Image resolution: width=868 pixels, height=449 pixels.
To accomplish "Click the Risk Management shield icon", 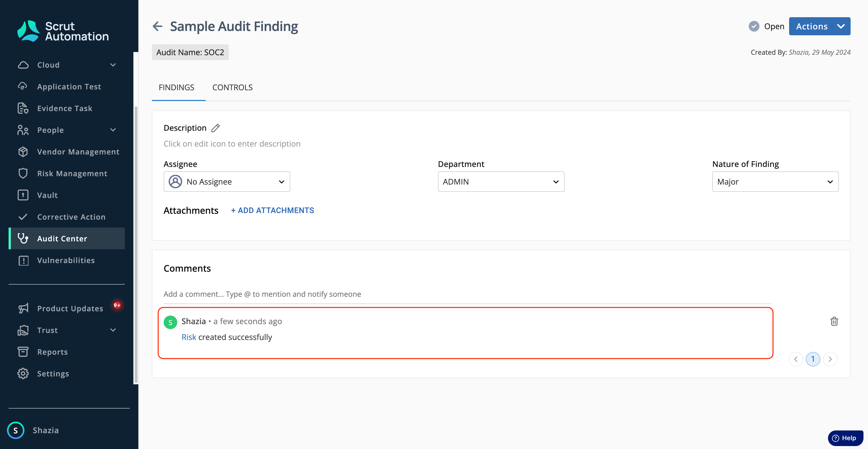I will click(x=23, y=173).
